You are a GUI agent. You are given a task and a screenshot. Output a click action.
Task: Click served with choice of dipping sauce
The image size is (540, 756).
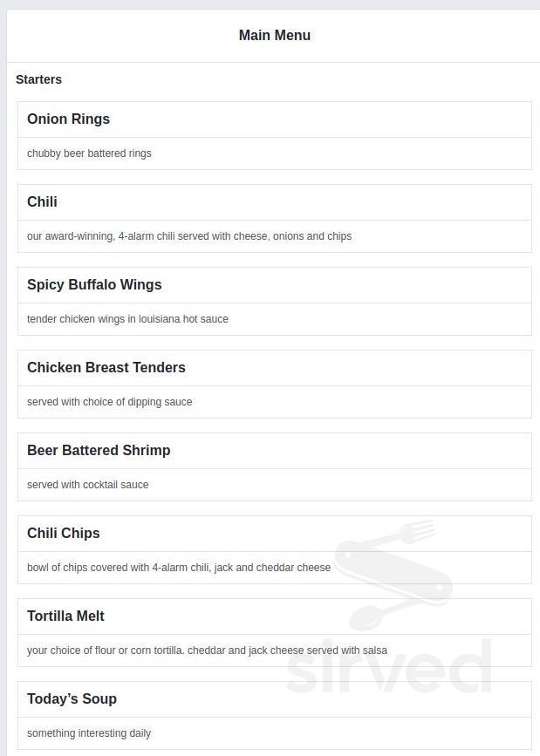[110, 402]
